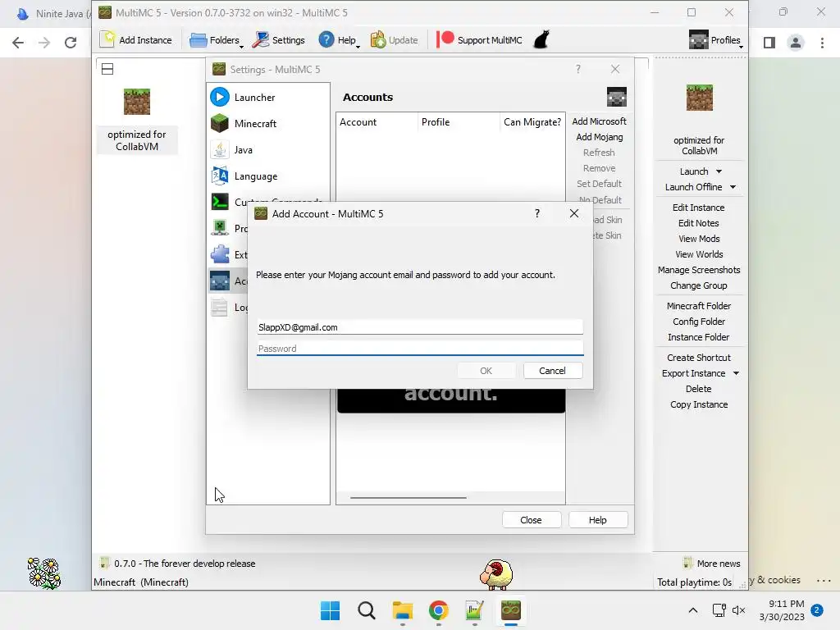This screenshot has width=840, height=630.
Task: Open taskbar Search icon
Action: pos(367,610)
